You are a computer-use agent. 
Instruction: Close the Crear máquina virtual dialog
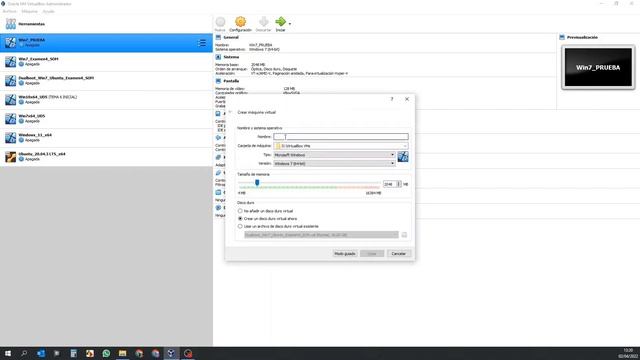[x=407, y=99]
